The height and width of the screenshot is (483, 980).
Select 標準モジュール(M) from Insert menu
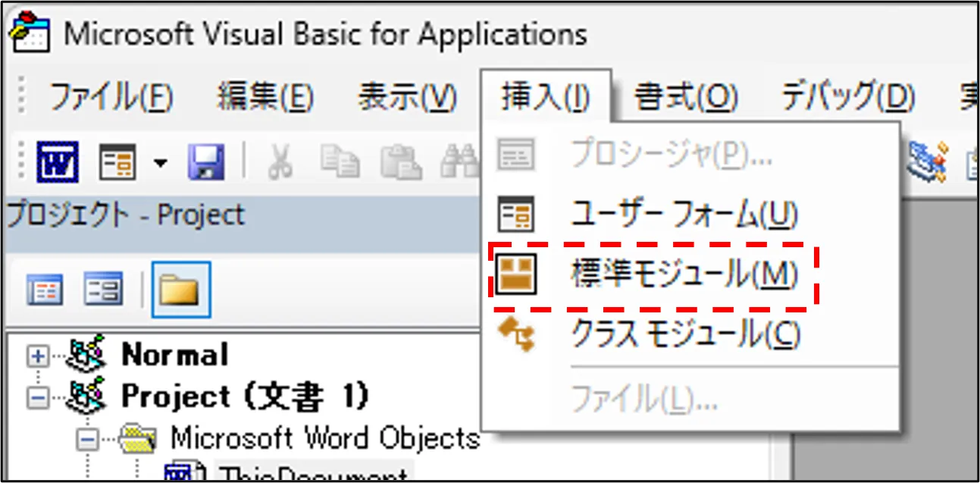(684, 275)
